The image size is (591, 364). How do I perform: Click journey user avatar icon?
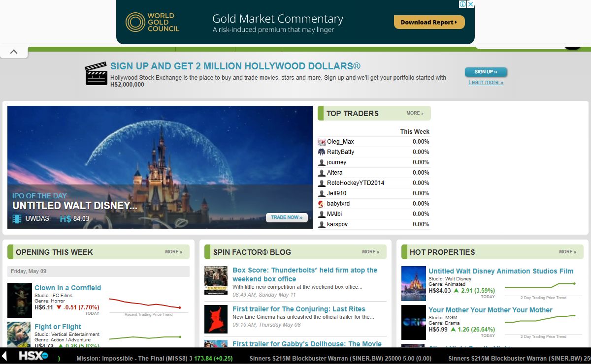coord(322,162)
